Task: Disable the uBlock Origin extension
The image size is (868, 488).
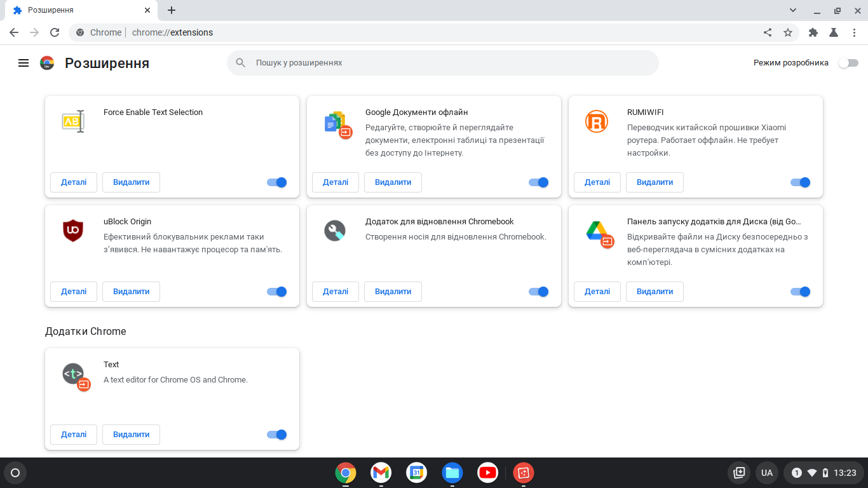Action: coord(277,292)
